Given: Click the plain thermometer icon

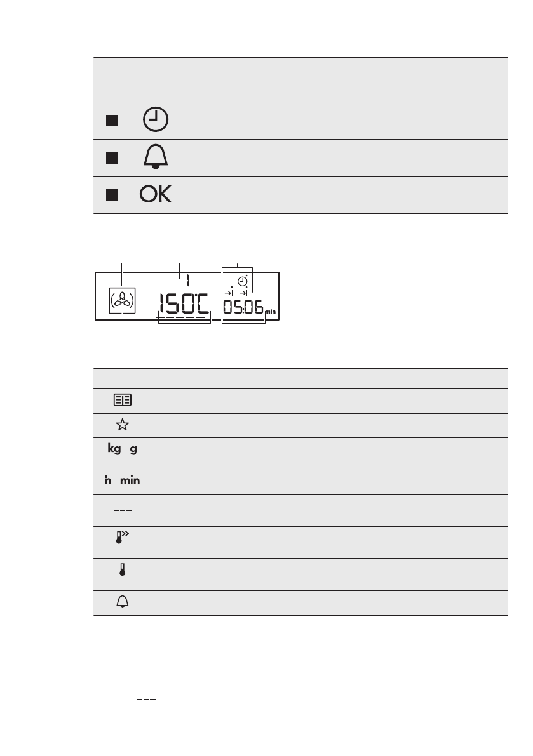Looking at the screenshot, I should click(x=121, y=571).
